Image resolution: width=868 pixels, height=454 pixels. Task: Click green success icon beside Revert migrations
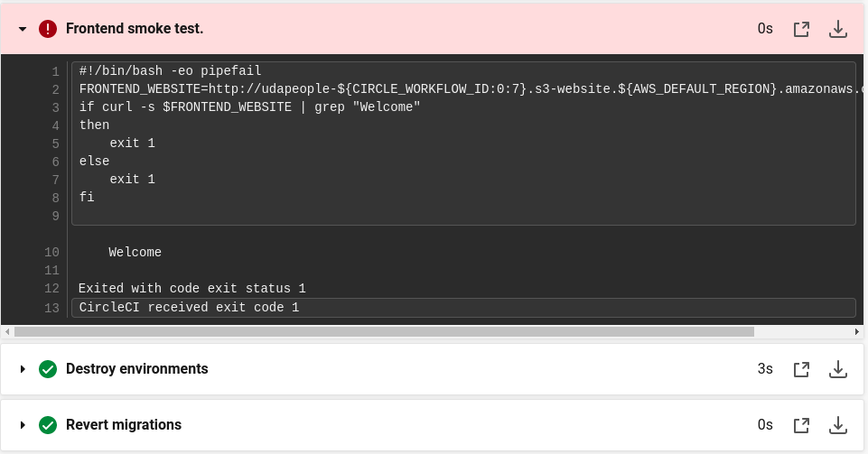coord(48,425)
